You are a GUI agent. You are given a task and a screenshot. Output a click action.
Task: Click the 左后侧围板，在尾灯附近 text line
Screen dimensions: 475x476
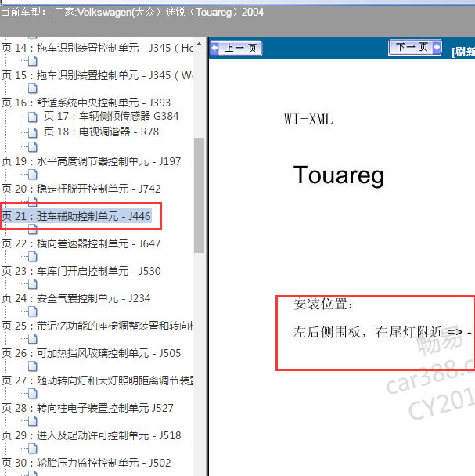[x=368, y=332]
